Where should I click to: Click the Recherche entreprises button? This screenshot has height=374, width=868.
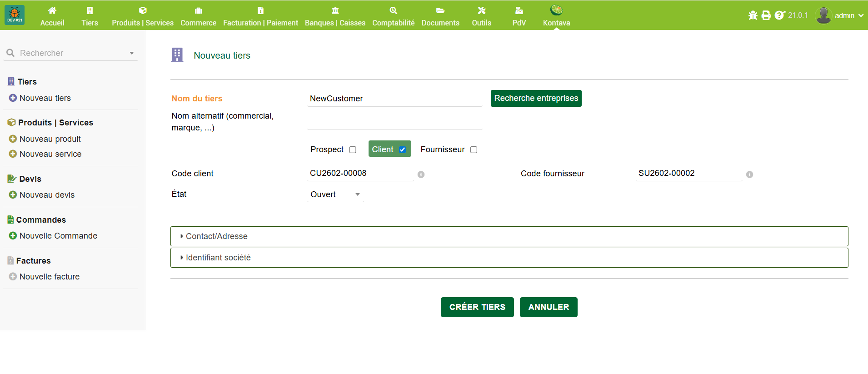tap(536, 98)
